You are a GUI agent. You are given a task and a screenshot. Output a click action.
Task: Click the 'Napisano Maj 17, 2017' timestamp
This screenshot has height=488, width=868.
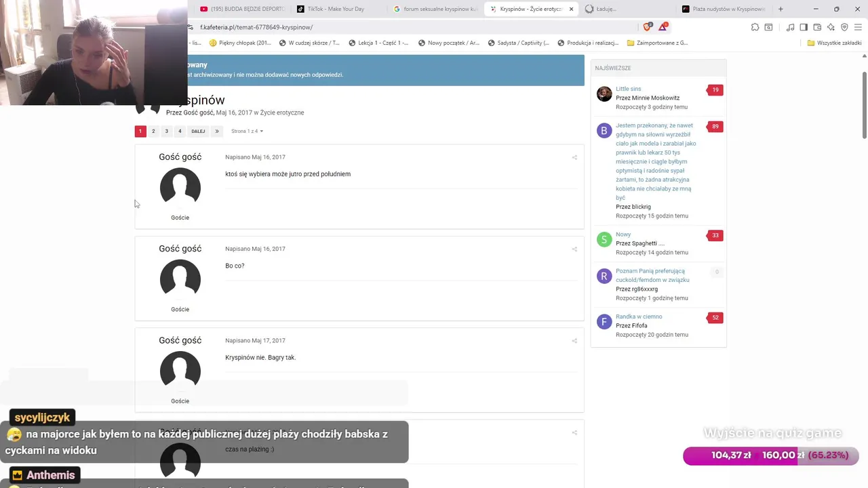click(x=255, y=340)
